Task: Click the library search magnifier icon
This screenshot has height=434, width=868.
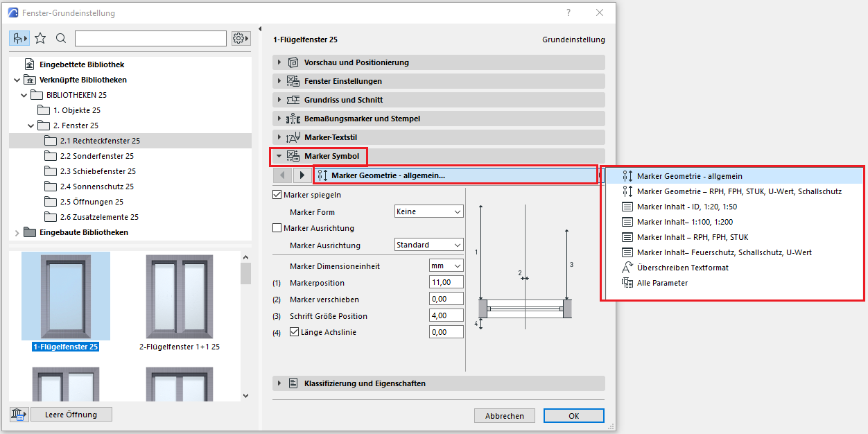Action: pos(61,38)
